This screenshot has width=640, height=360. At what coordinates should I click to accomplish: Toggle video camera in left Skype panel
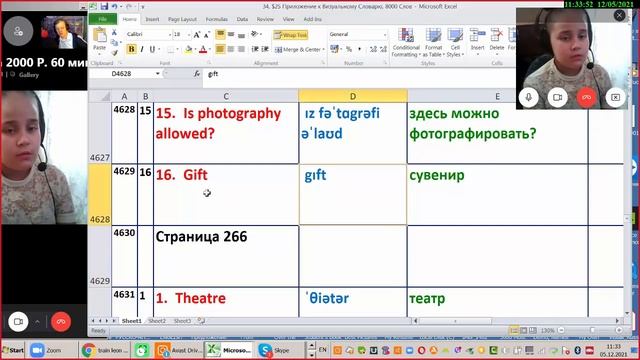coord(18,322)
